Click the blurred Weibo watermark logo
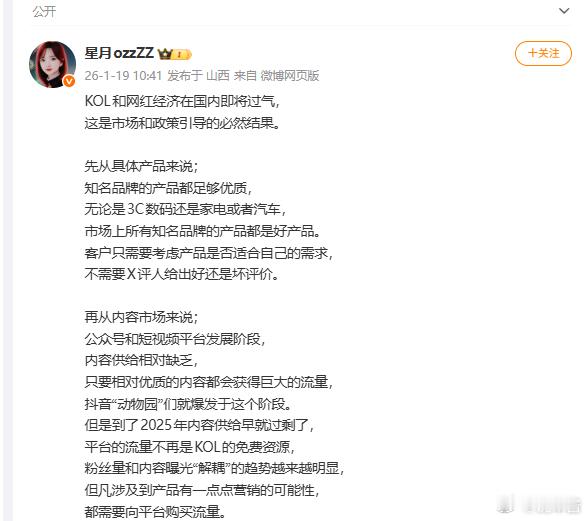588x521 pixels. pyautogui.click(x=538, y=506)
